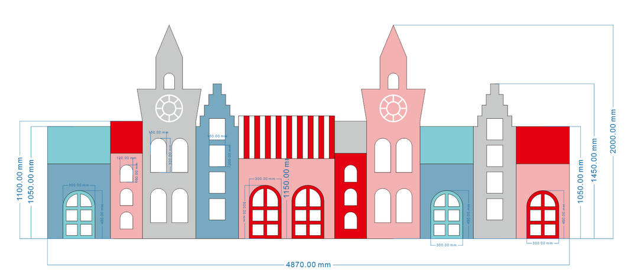Select the arched window in gray tower spire
The height and width of the screenshot is (273, 644).
click(x=169, y=81)
